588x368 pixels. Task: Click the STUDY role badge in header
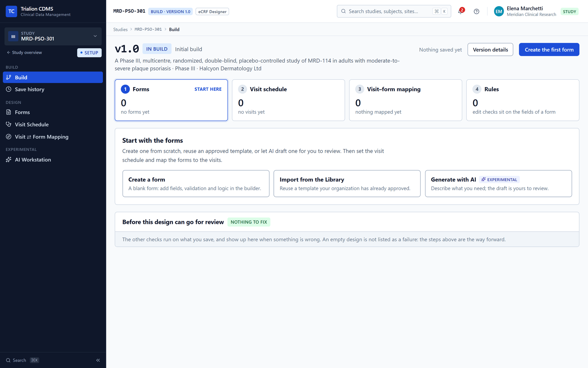(x=569, y=12)
